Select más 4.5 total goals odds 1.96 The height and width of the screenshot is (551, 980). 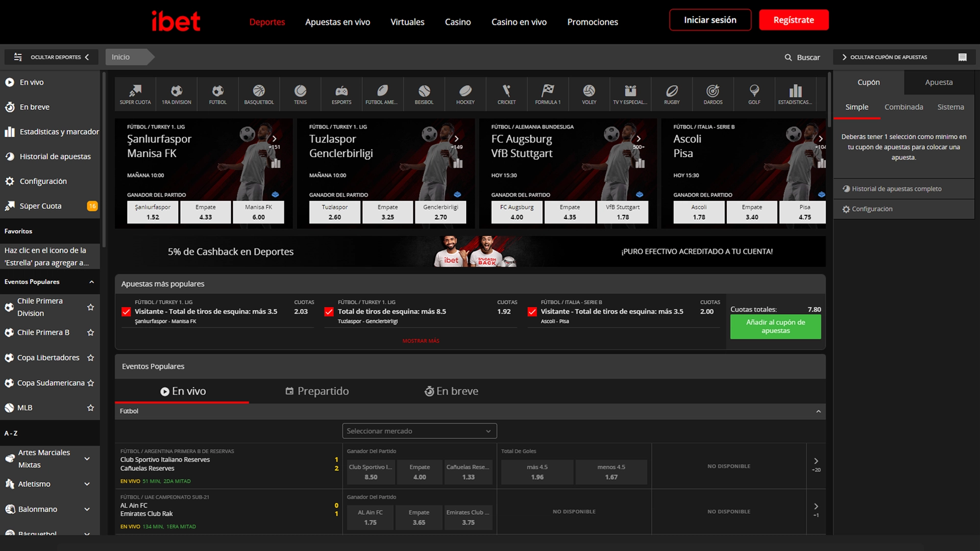click(x=537, y=472)
